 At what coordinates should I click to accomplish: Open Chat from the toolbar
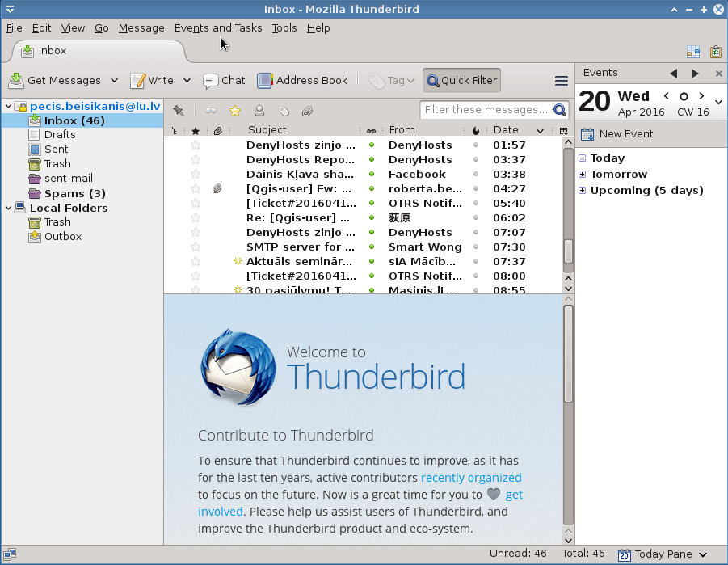(224, 80)
